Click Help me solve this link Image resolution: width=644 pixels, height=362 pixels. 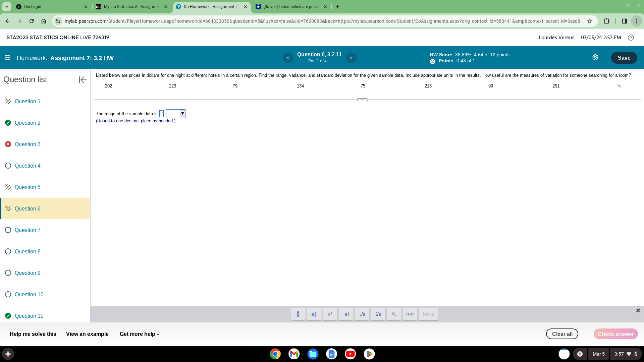coord(33,334)
